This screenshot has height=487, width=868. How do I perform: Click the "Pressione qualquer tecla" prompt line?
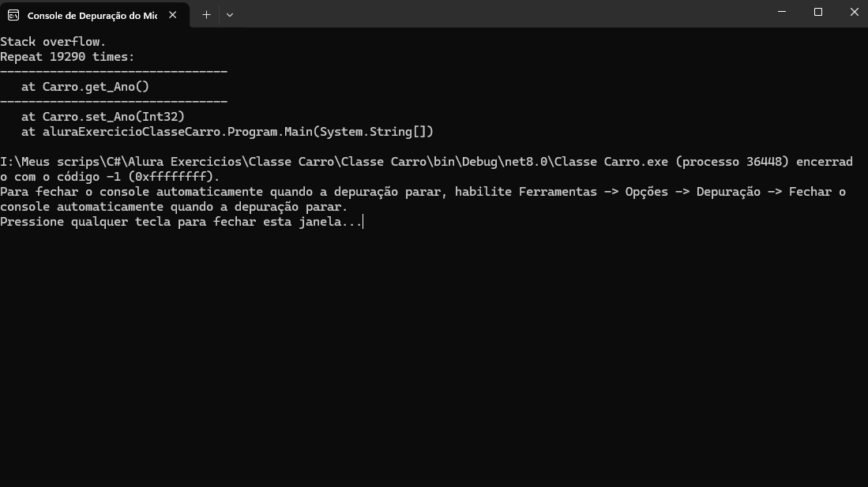pyautogui.click(x=181, y=222)
